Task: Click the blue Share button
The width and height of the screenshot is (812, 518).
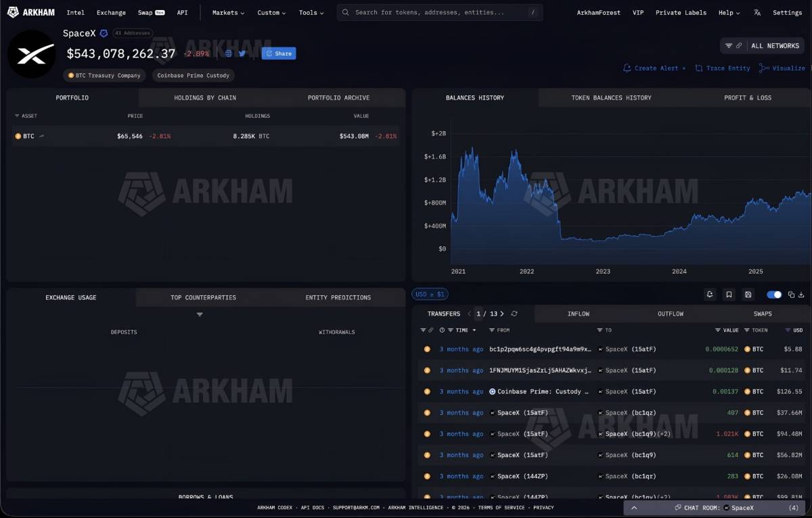Action: (279, 53)
